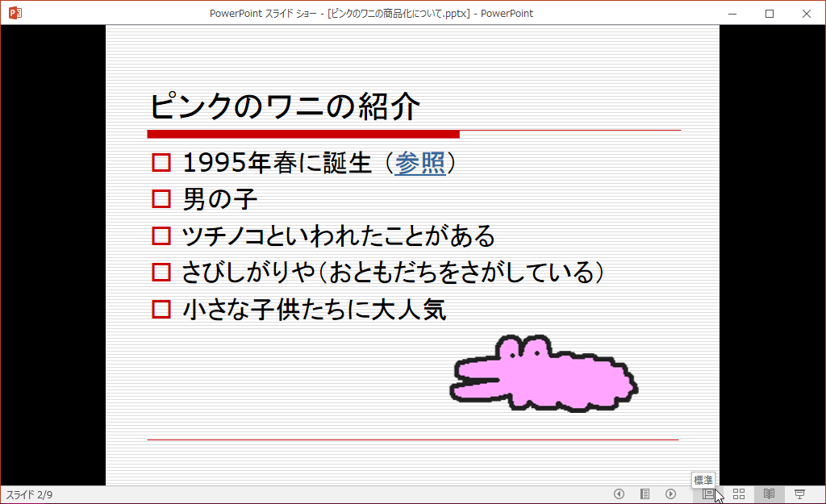Click the pink crocodile image

pyautogui.click(x=543, y=373)
